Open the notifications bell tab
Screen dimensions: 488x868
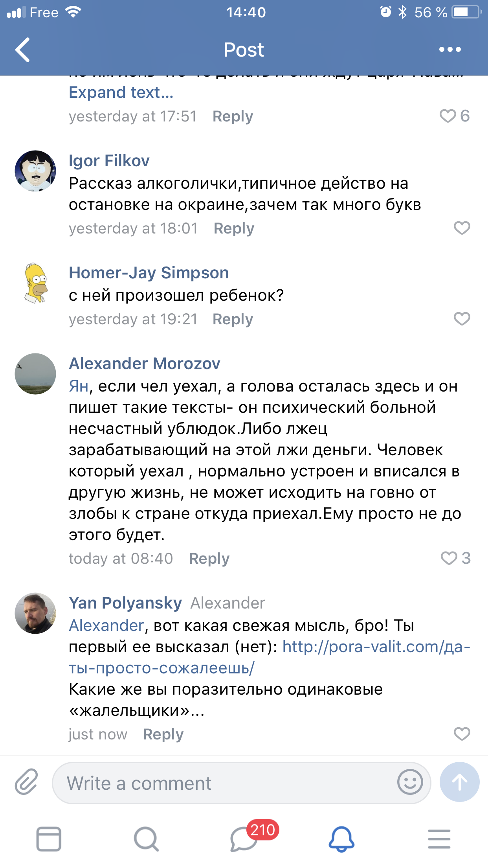(341, 839)
